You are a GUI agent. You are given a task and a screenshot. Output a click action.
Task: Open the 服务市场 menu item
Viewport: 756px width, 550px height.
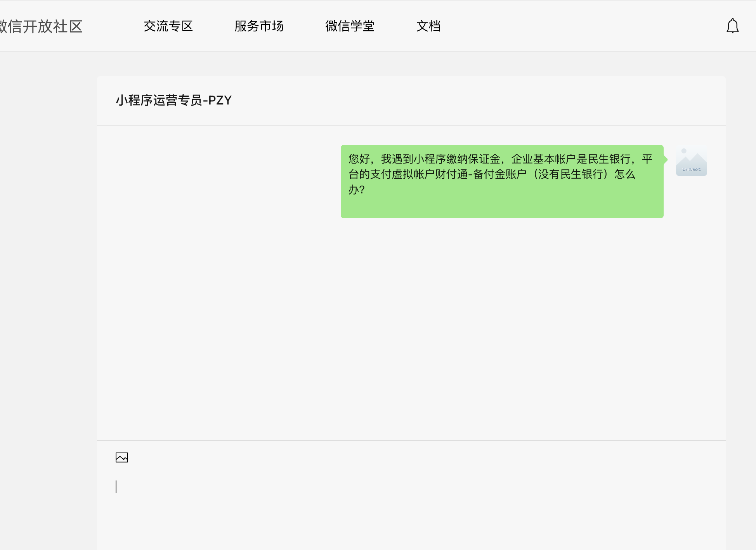[259, 26]
